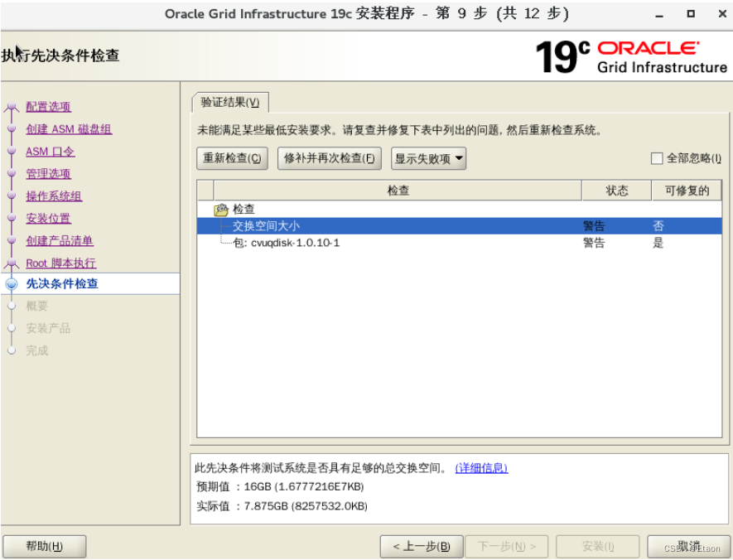Click the 先决条件检查 step bullet icon
The image size is (733, 560).
(12, 284)
